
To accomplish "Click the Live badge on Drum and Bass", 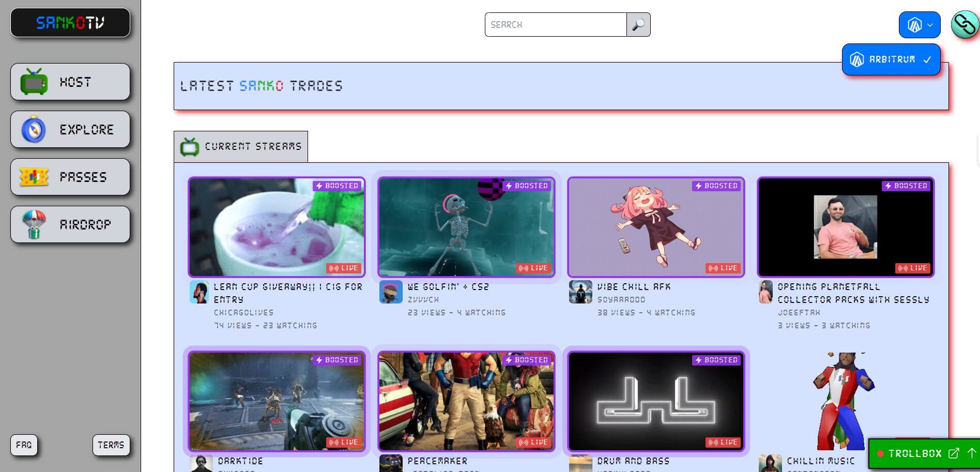I will [723, 443].
